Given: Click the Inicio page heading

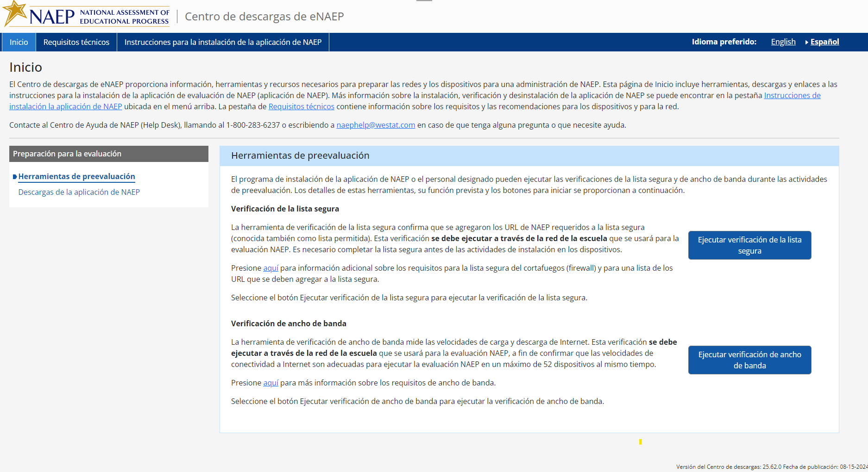Looking at the screenshot, I should pos(25,68).
